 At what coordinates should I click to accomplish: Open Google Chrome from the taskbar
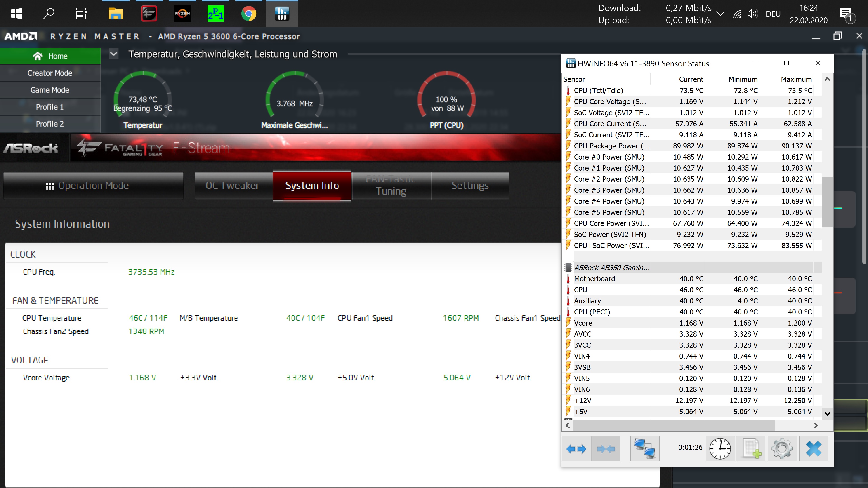(x=249, y=14)
